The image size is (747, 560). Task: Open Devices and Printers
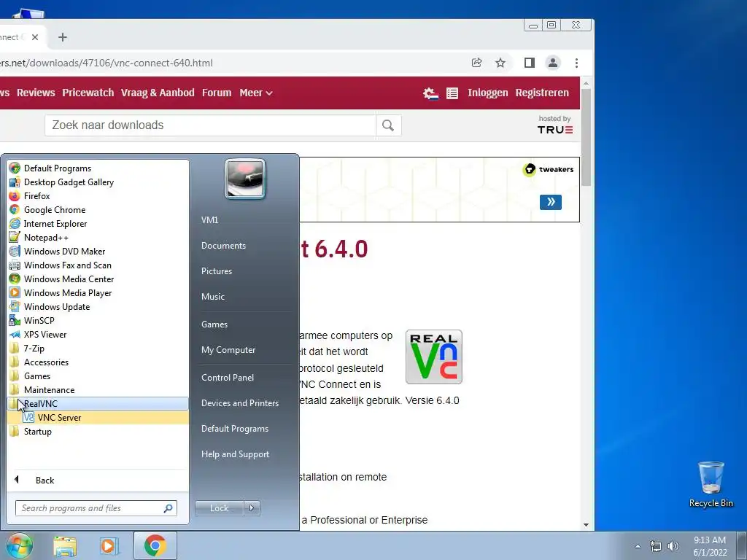click(239, 403)
